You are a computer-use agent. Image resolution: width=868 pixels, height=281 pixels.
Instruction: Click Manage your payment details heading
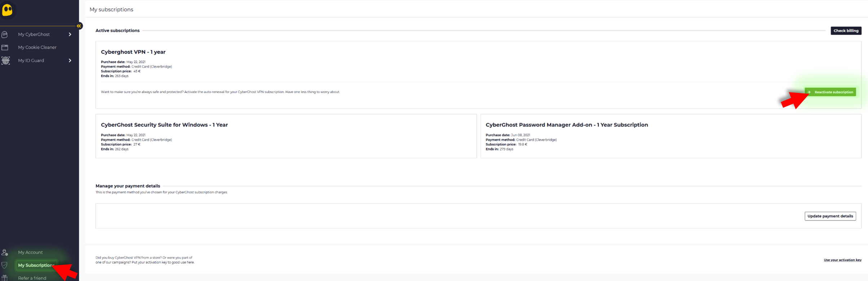(x=128, y=186)
